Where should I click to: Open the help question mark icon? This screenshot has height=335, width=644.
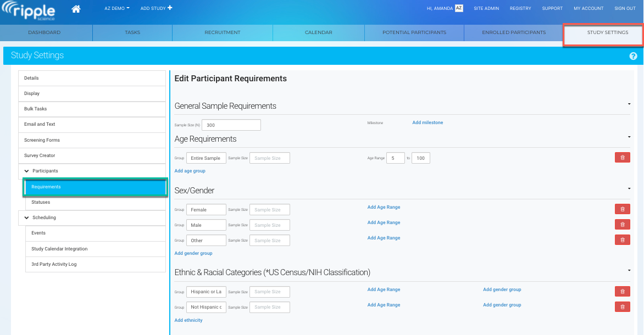[x=633, y=56]
